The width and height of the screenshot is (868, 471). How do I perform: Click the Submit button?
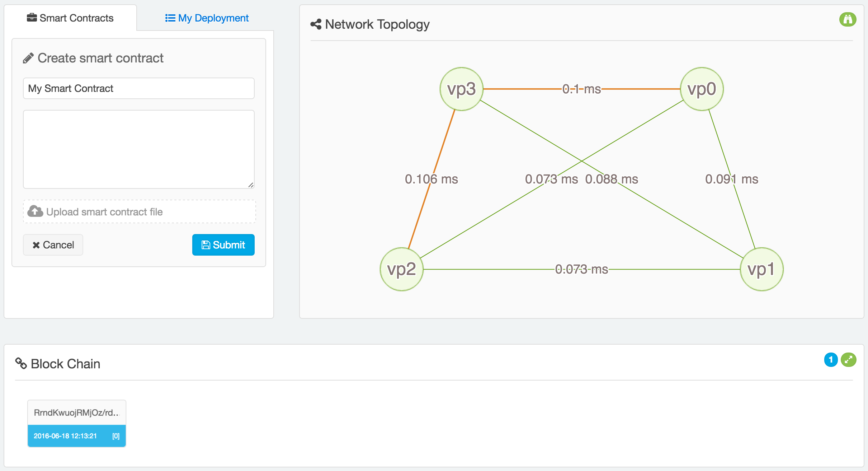point(224,244)
